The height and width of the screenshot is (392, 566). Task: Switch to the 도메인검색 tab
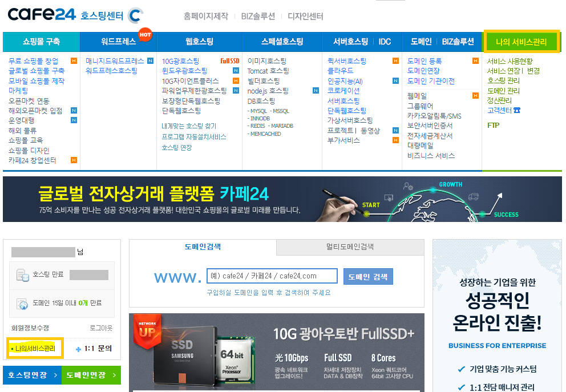click(x=203, y=247)
